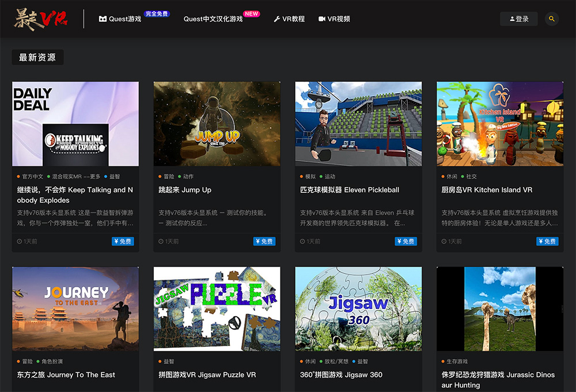This screenshot has width=576, height=392.
Task: Select the 混合现实MR --更多 tag
Action: click(74, 177)
